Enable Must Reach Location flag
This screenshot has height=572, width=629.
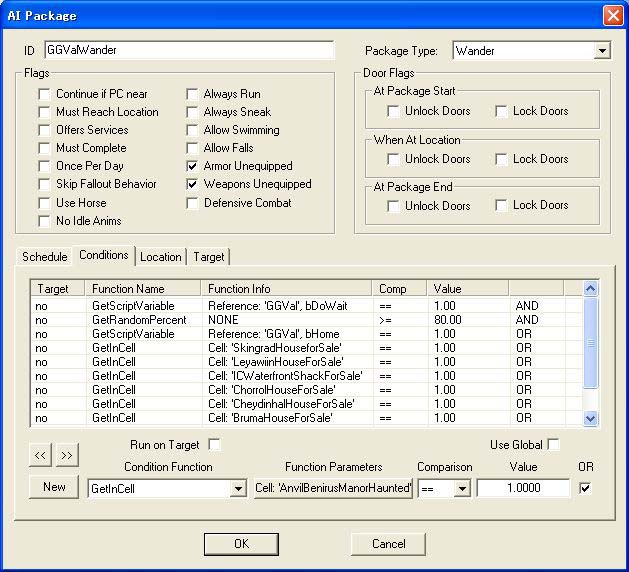tap(44, 112)
